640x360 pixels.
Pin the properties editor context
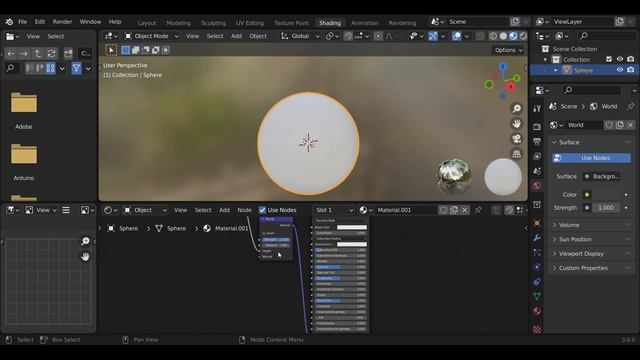pos(631,106)
